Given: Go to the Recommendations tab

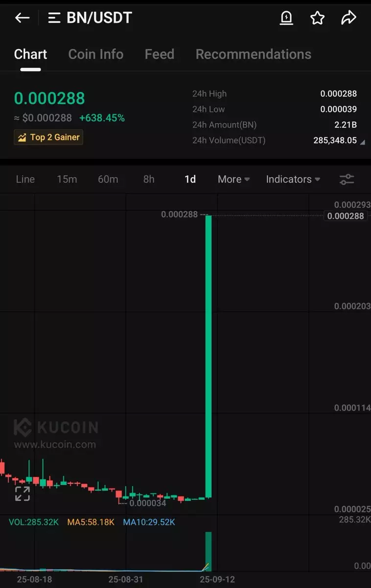Looking at the screenshot, I should (254, 54).
